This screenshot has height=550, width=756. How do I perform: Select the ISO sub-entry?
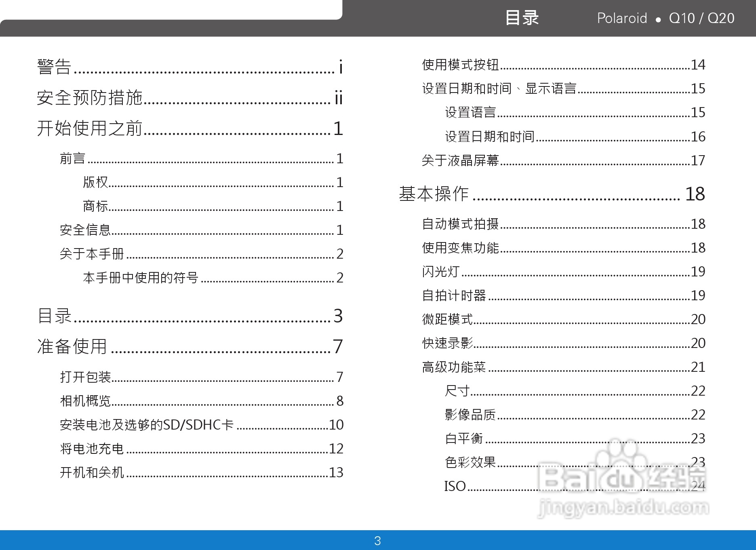coord(575,486)
